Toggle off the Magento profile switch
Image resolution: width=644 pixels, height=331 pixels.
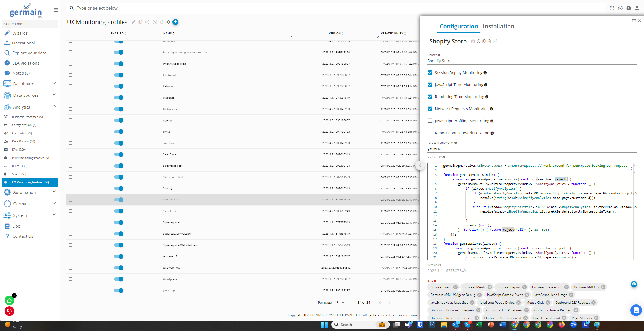(x=119, y=98)
